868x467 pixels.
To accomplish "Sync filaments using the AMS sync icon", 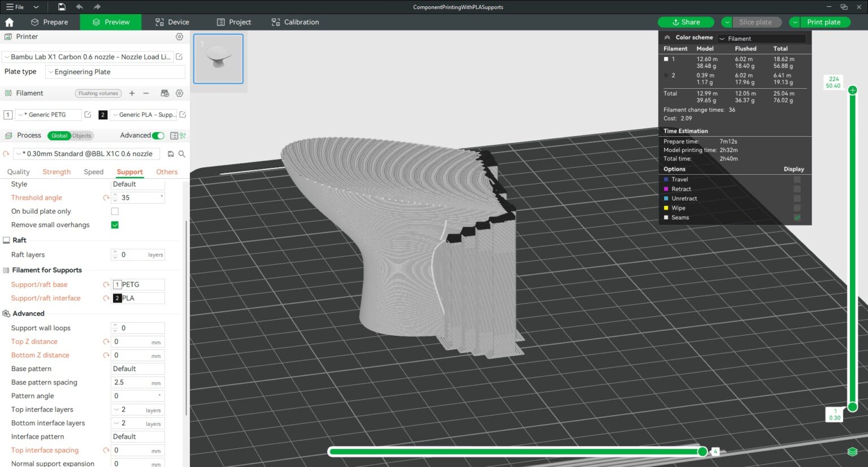I will point(163,93).
